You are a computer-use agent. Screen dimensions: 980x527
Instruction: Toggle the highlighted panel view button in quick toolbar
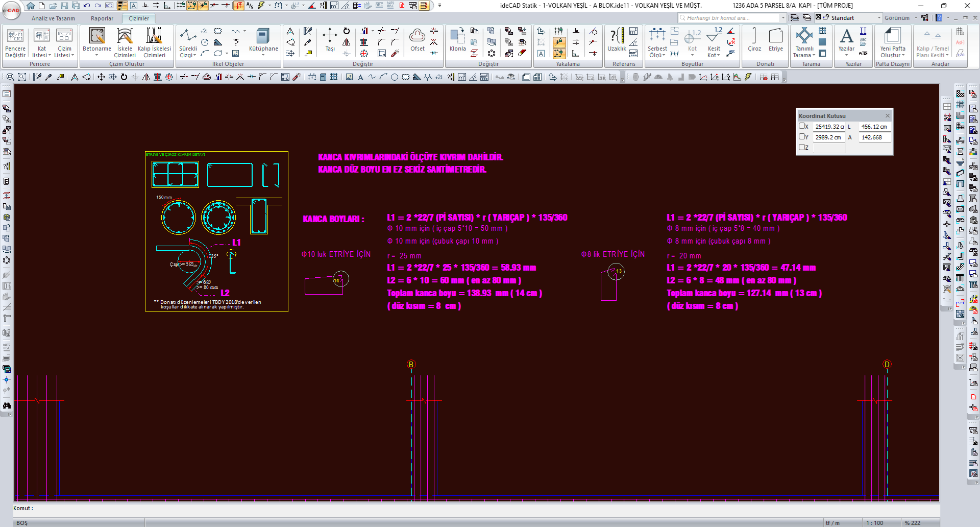point(122,6)
